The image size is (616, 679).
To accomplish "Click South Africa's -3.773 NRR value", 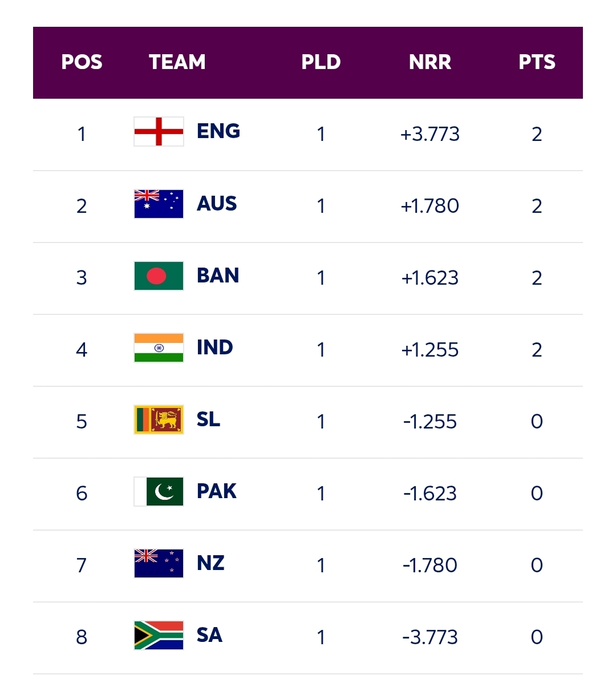I will [430, 637].
